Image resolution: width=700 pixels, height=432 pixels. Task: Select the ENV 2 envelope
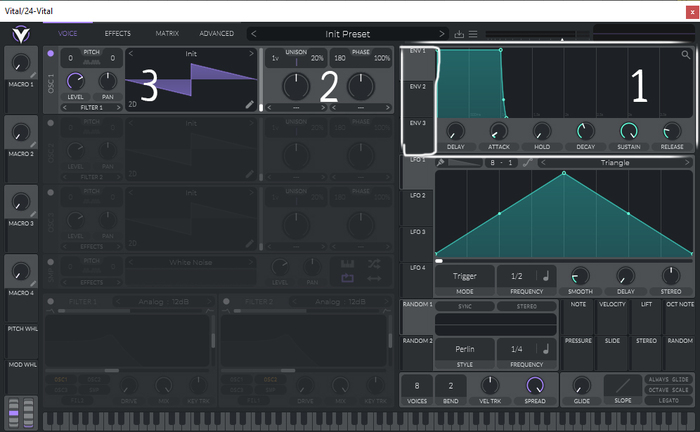[417, 87]
